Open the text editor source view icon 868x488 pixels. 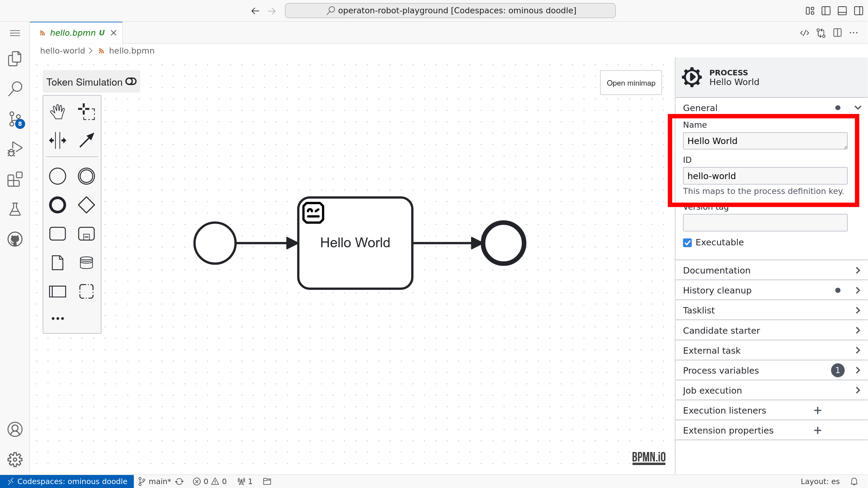(x=805, y=33)
